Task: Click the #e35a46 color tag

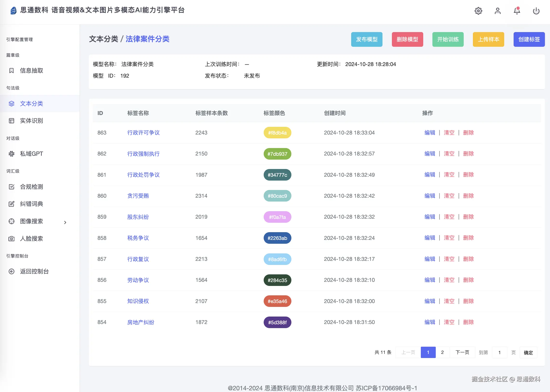Action: [277, 301]
